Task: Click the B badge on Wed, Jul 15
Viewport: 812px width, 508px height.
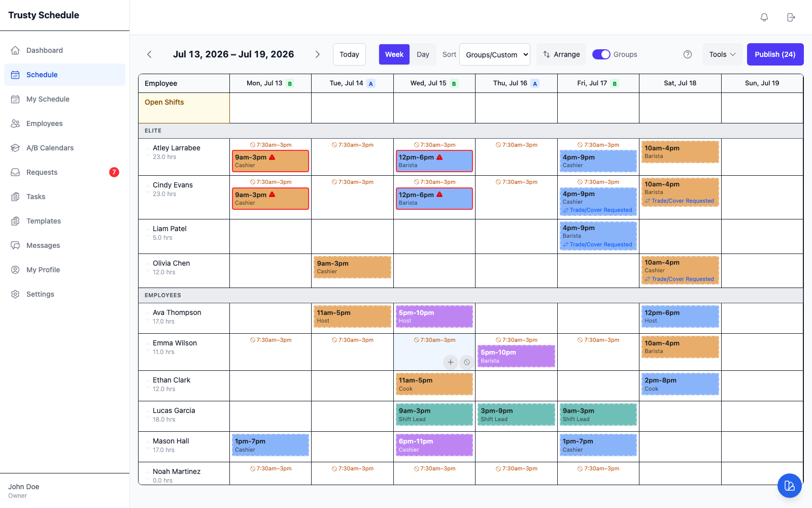Action: pyautogui.click(x=454, y=84)
